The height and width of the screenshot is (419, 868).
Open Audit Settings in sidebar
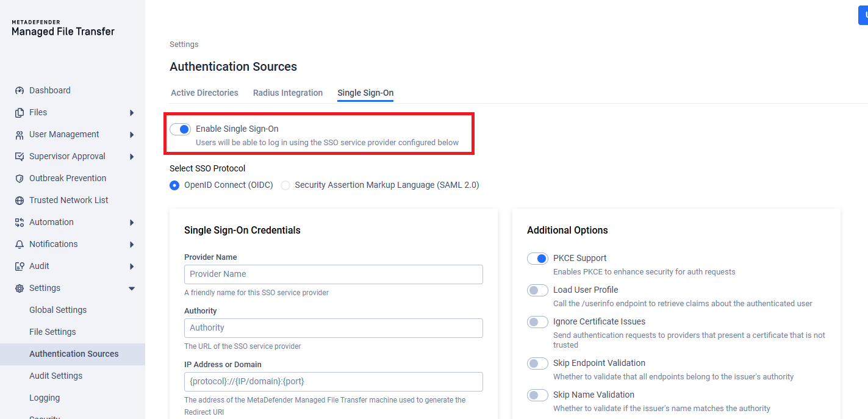click(x=56, y=376)
